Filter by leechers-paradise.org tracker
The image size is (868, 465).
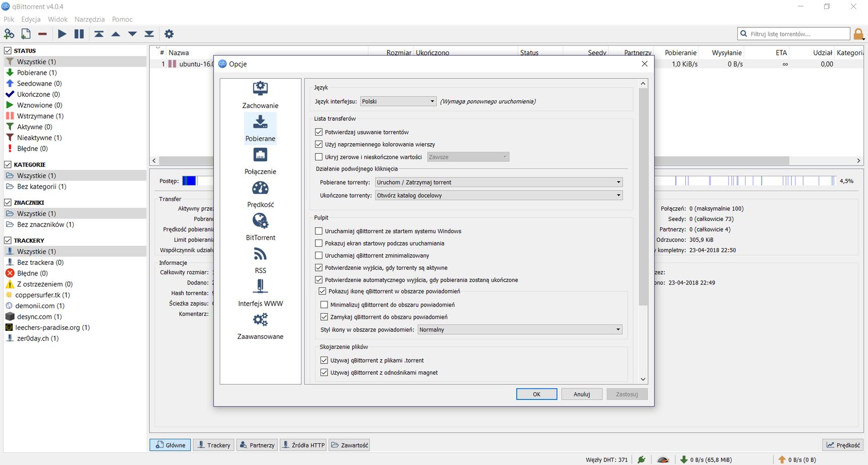[x=52, y=327]
